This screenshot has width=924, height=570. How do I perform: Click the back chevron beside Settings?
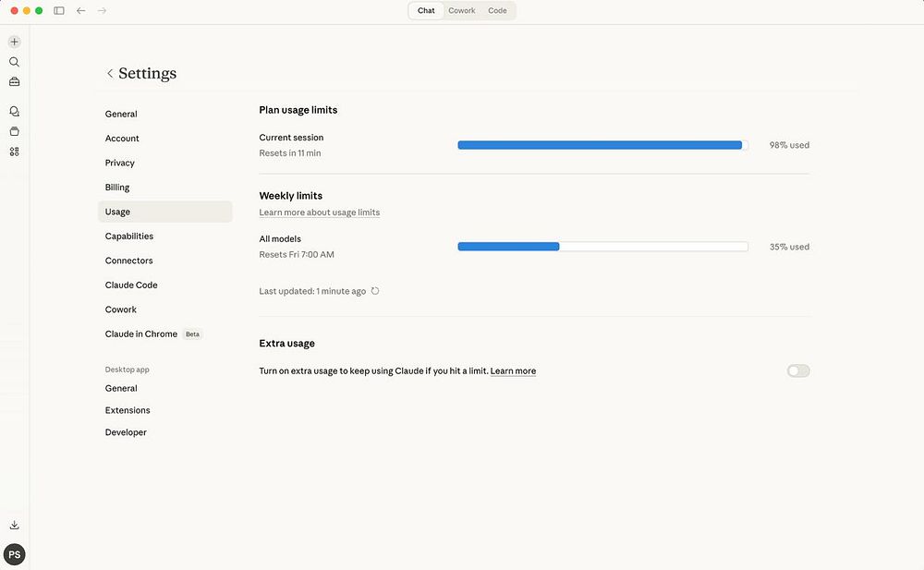pos(110,73)
